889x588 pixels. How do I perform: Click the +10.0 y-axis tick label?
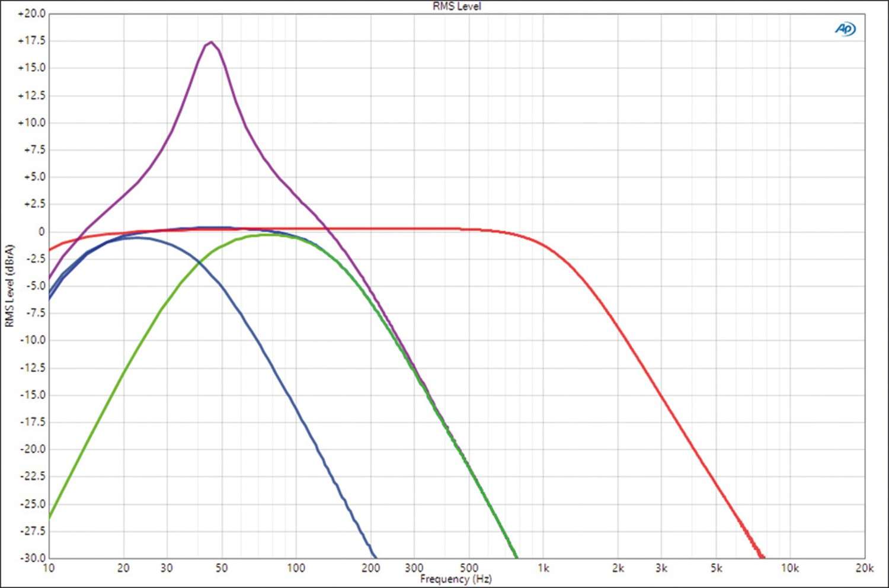[x=32, y=123]
